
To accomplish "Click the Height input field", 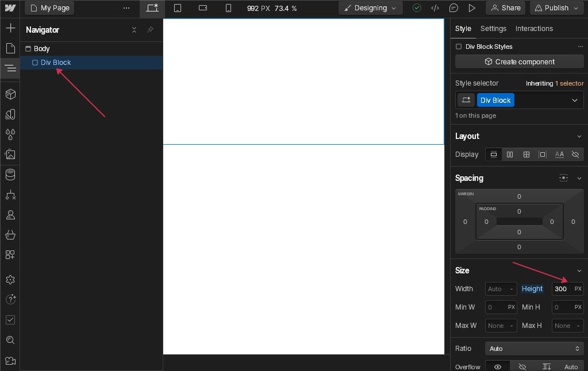I will click(562, 289).
